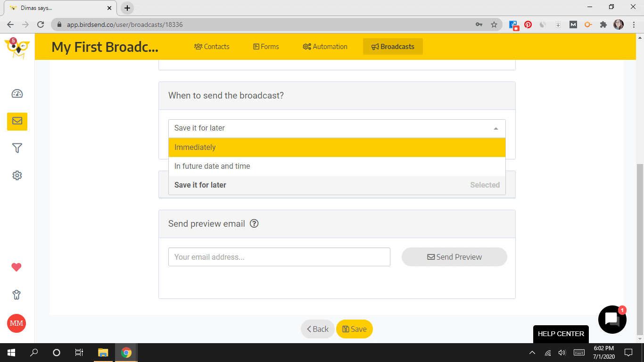Click the MM user avatar
The width and height of the screenshot is (644, 362).
coord(17,323)
